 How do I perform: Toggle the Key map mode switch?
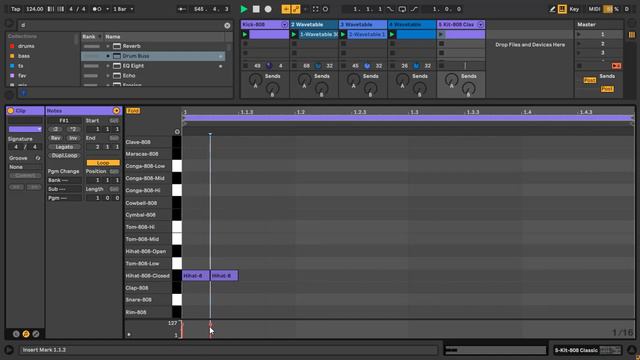point(574,9)
